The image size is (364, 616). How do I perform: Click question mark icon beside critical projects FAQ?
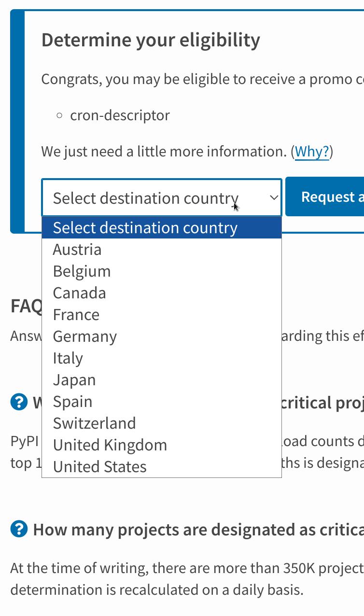click(19, 402)
